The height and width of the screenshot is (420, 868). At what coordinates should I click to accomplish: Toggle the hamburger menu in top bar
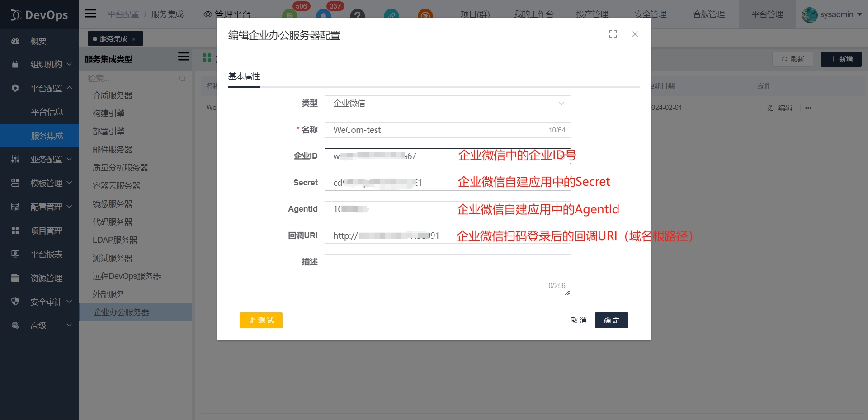click(90, 14)
